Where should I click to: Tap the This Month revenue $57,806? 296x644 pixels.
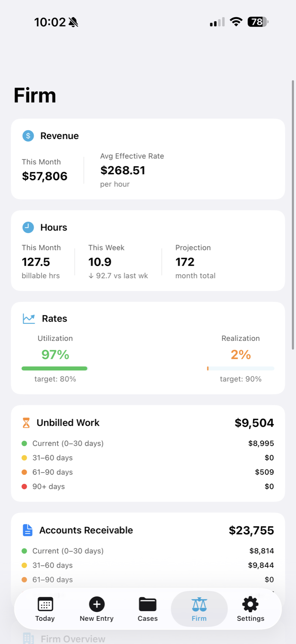point(45,176)
